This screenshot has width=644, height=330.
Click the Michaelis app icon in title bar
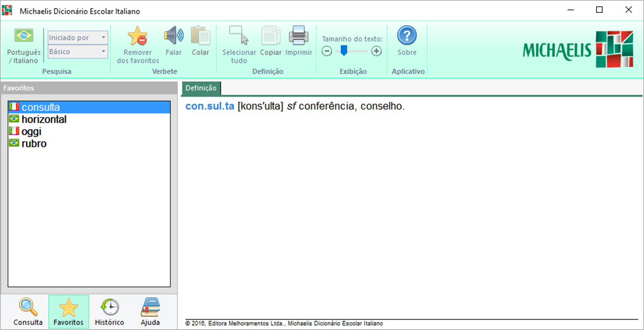click(7, 11)
